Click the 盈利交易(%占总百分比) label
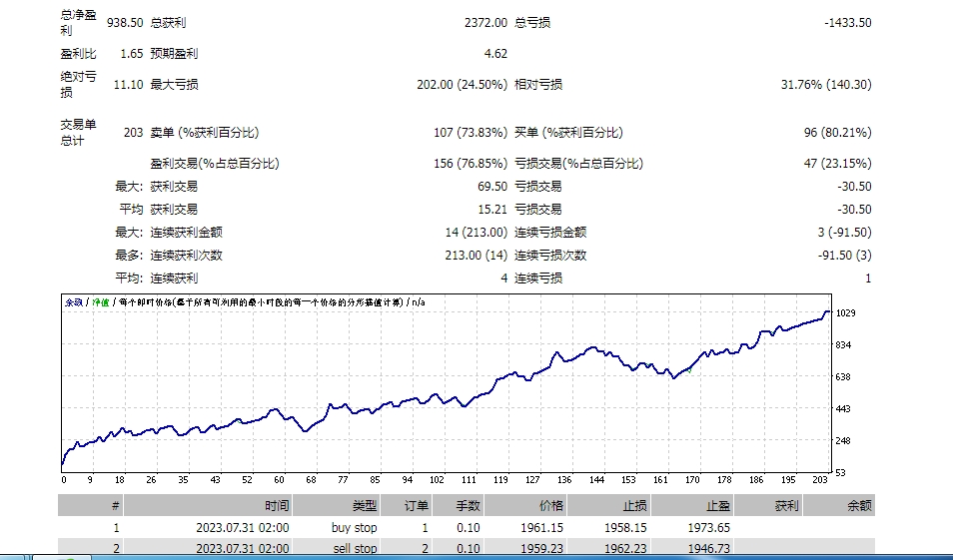Screen dimensions: 953x560 click(215, 164)
